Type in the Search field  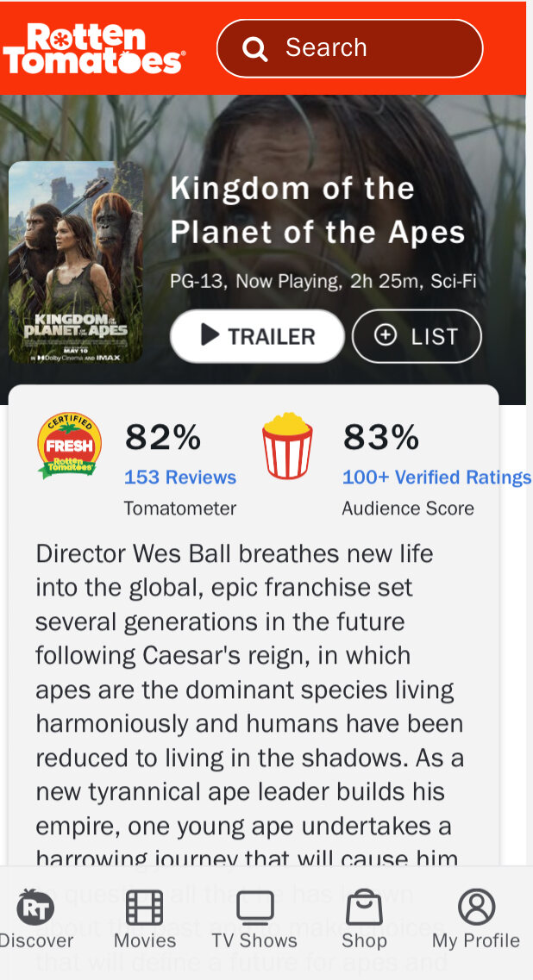[x=371, y=48]
